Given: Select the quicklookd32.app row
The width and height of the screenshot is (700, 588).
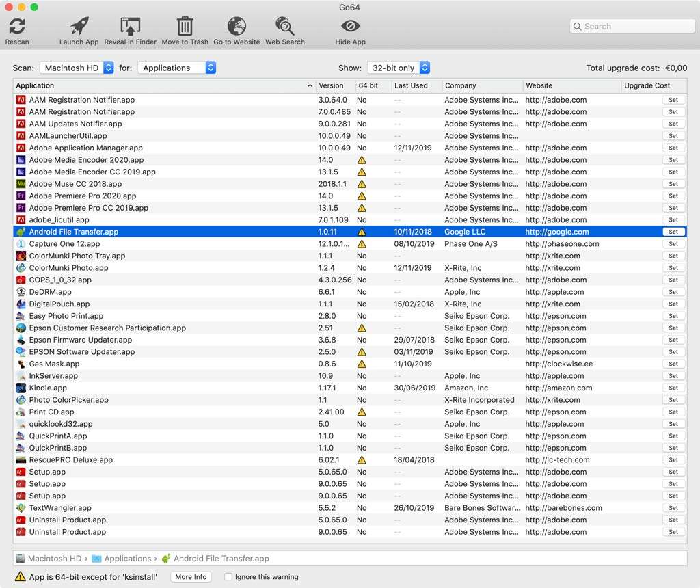Looking at the screenshot, I should coord(350,424).
